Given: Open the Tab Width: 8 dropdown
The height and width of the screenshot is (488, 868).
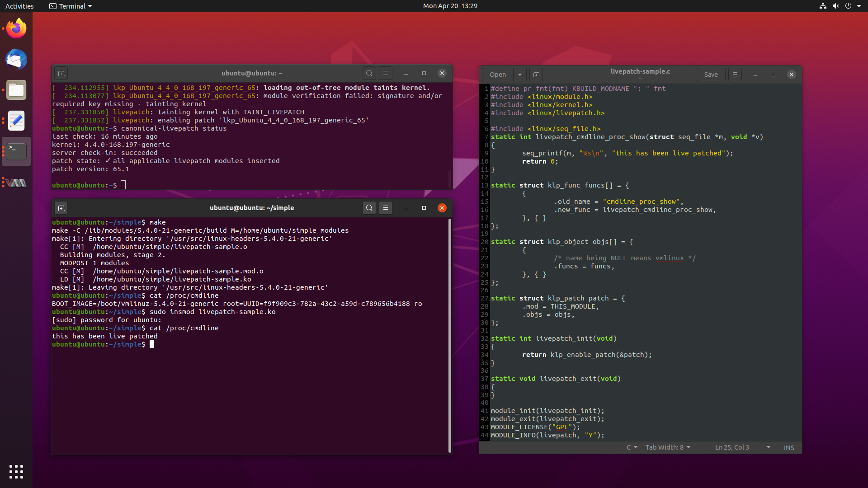Looking at the screenshot, I should 668,447.
